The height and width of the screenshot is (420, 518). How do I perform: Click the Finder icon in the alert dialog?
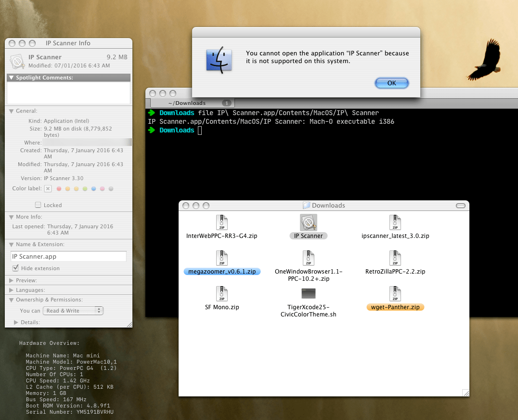[219, 60]
